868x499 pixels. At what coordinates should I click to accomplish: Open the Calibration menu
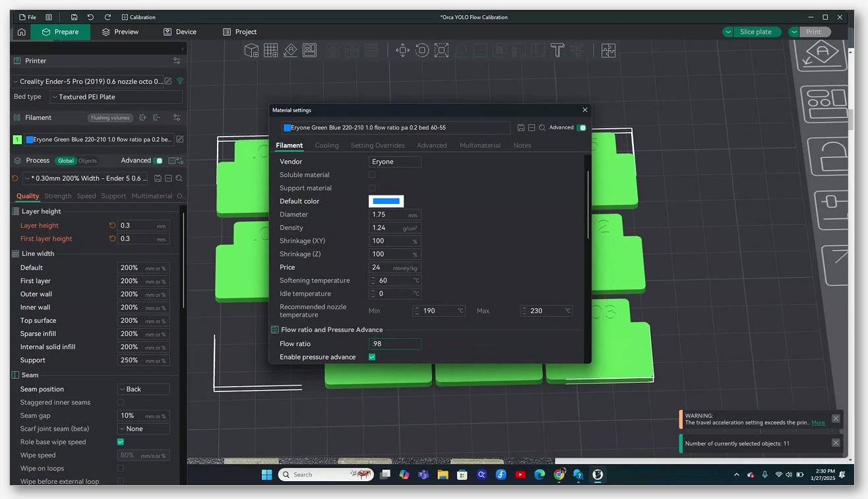[x=137, y=17]
